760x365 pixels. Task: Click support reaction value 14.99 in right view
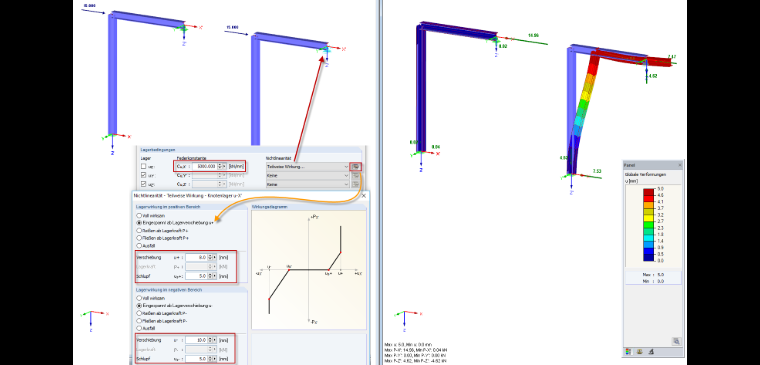click(x=533, y=36)
